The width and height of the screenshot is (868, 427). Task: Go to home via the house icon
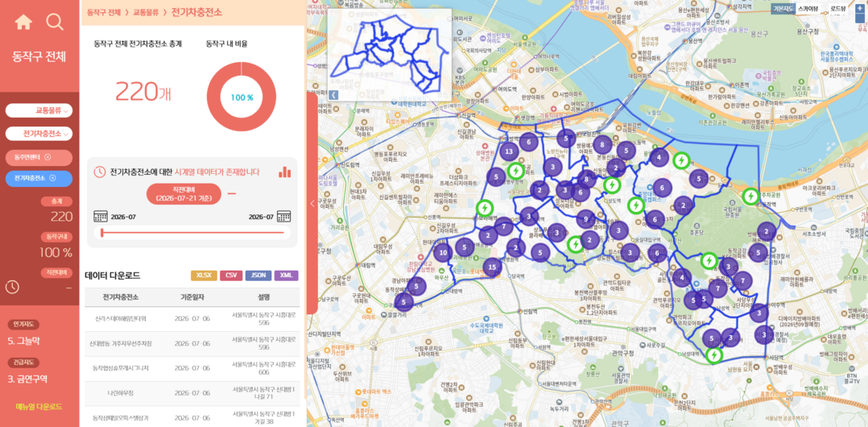pyautogui.click(x=23, y=22)
